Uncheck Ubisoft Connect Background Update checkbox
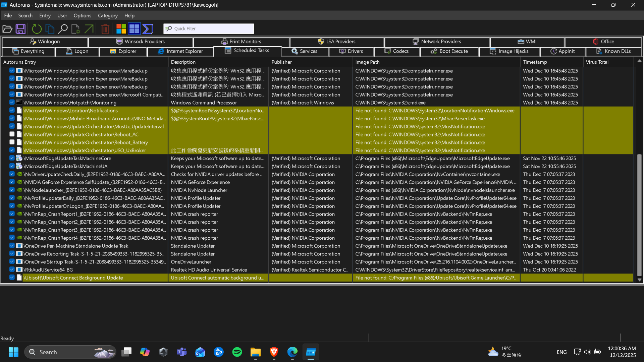This screenshot has height=362, width=644. pos(12,278)
